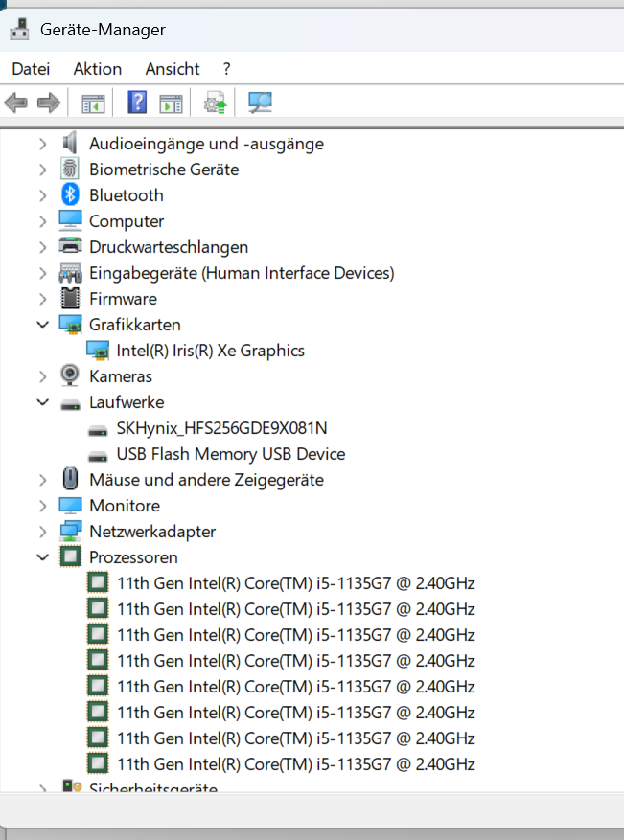
Task: Expand Audioeingänge und -ausgänge node
Action: (x=43, y=144)
